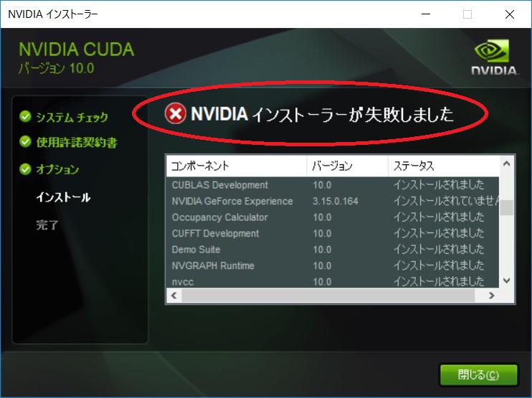Click the バージョン column header
Screen dimensions: 532x398
[x=347, y=166]
